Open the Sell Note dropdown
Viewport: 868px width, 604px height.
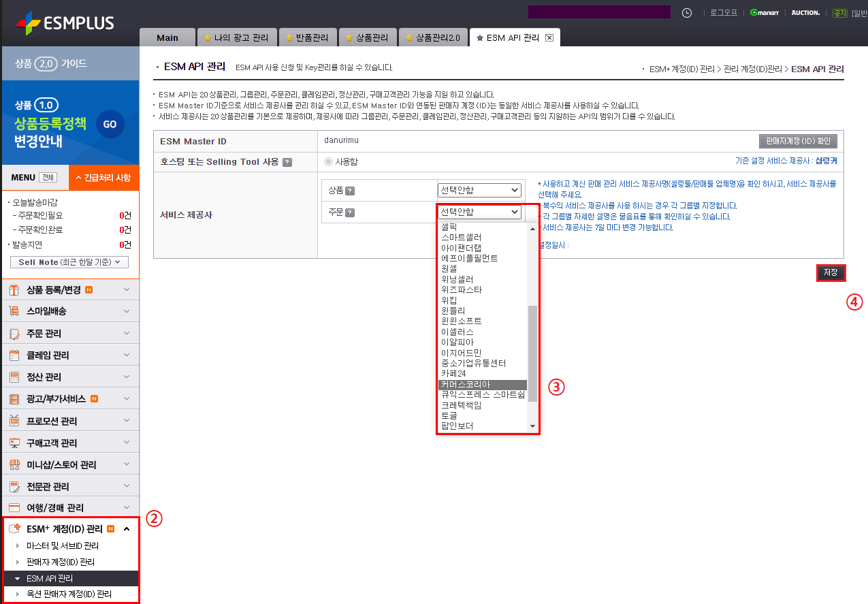click(x=69, y=262)
